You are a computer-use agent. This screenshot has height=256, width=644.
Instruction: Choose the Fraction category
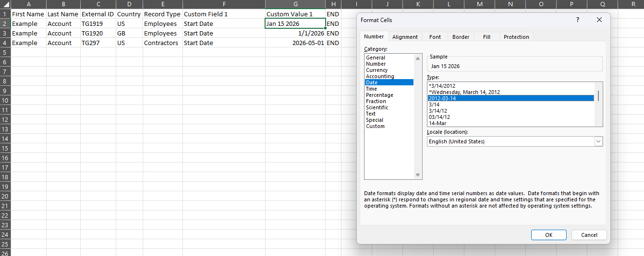[389, 101]
